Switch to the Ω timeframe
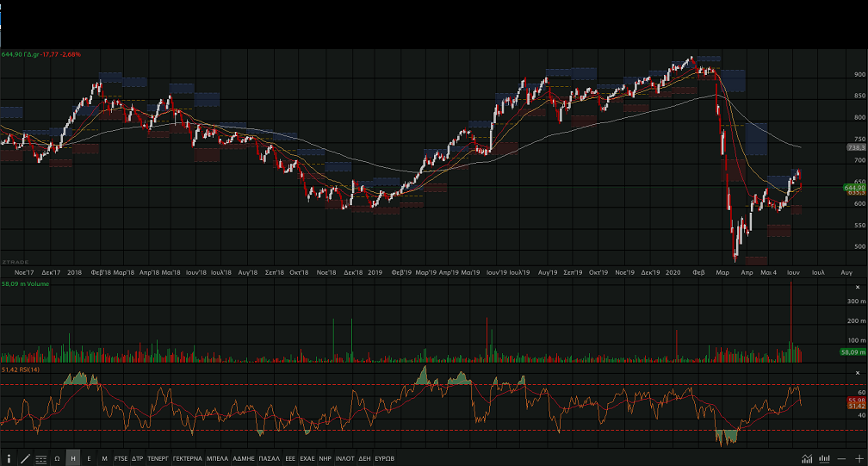The height and width of the screenshot is (466, 868). pyautogui.click(x=57, y=458)
